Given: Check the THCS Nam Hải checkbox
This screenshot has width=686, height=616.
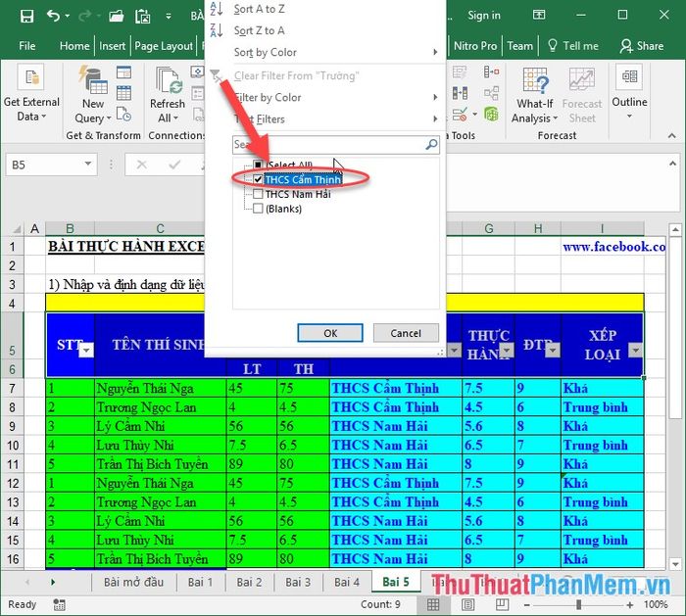Looking at the screenshot, I should pyautogui.click(x=258, y=195).
